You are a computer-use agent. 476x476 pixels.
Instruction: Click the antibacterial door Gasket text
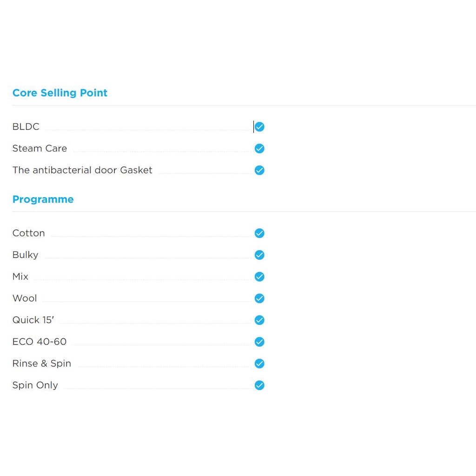82,170
